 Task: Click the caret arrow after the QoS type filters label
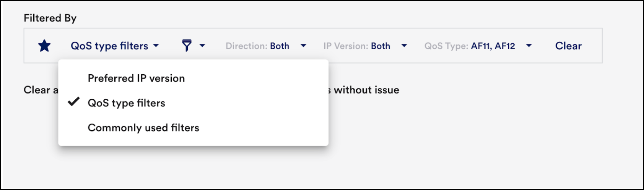(156, 46)
